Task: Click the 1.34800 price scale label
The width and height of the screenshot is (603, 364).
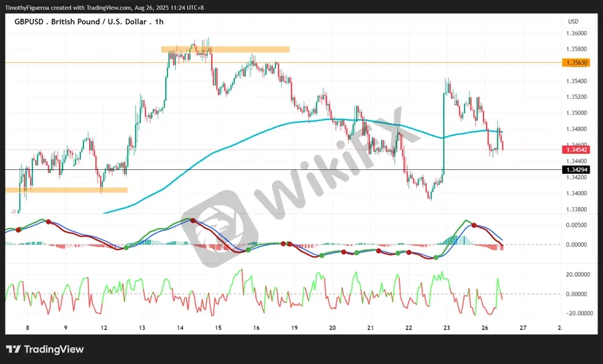Action: [x=576, y=129]
